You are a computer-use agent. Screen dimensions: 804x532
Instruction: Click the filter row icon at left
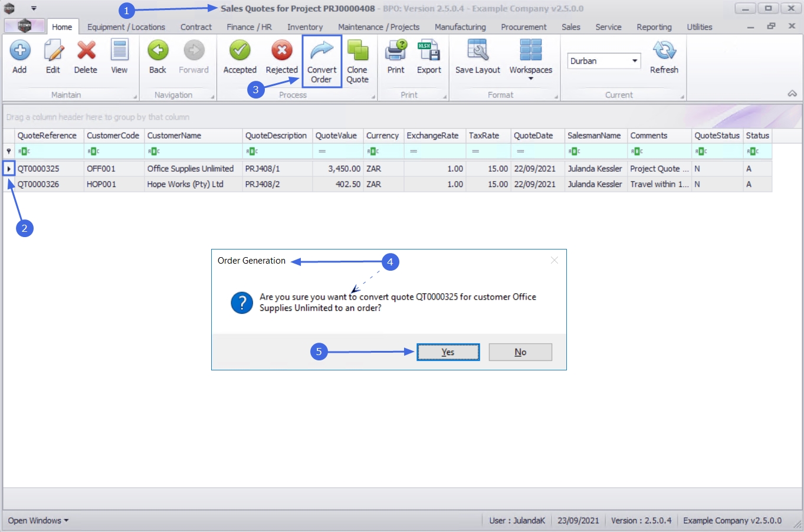click(9, 152)
